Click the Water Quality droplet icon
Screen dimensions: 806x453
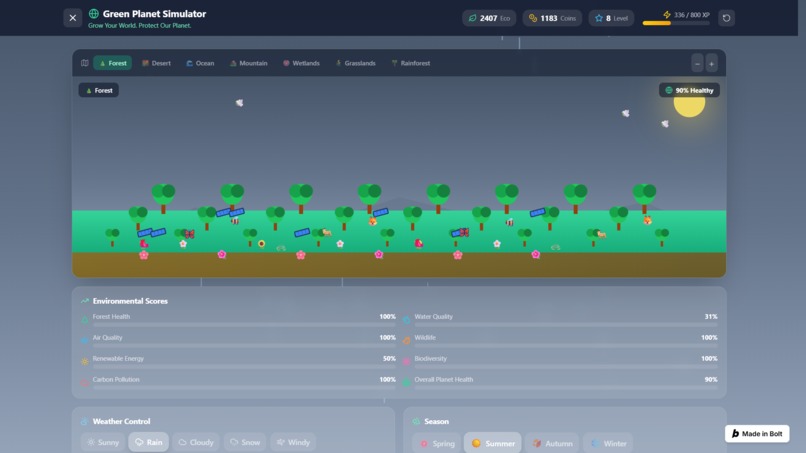coord(407,320)
